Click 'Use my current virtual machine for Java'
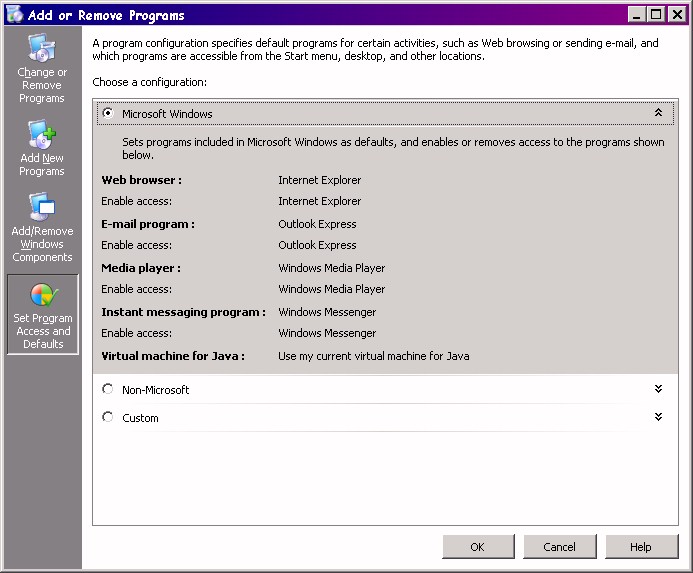The height and width of the screenshot is (573, 693). tap(373, 356)
